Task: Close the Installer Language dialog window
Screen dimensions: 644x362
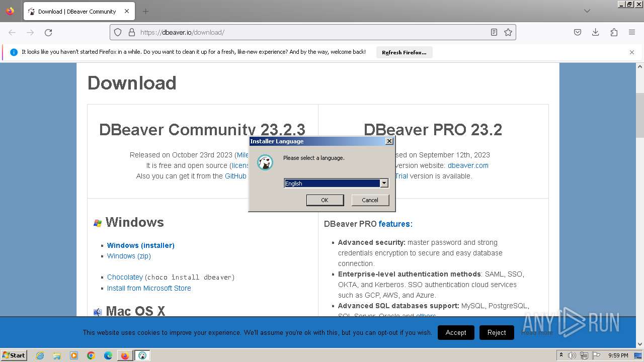Action: tap(389, 141)
